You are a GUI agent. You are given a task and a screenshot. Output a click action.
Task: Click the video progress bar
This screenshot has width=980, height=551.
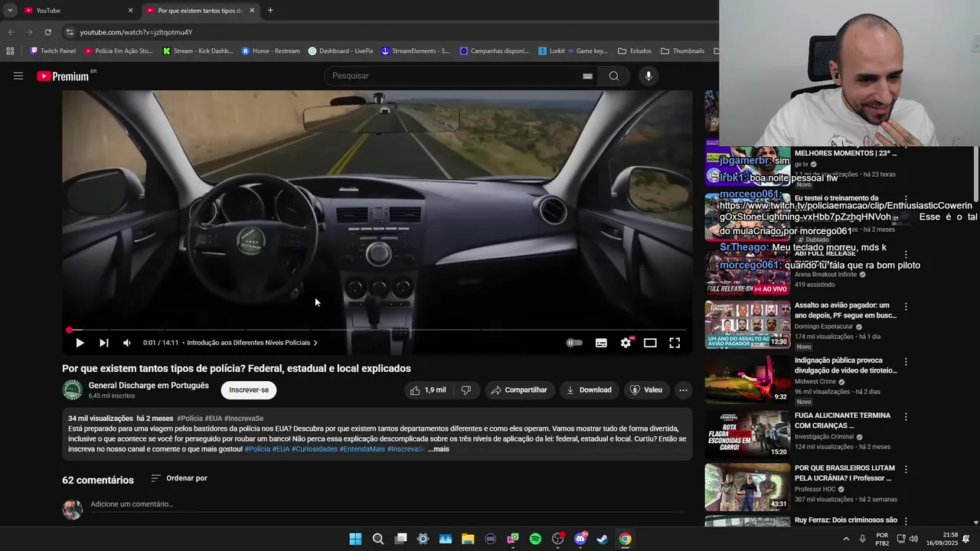point(377,330)
